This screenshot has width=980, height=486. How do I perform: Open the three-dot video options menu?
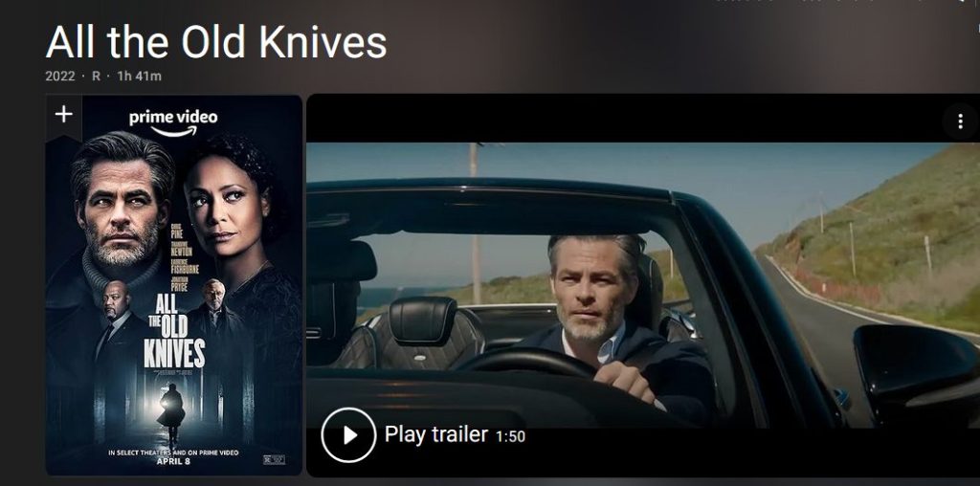coord(960,121)
